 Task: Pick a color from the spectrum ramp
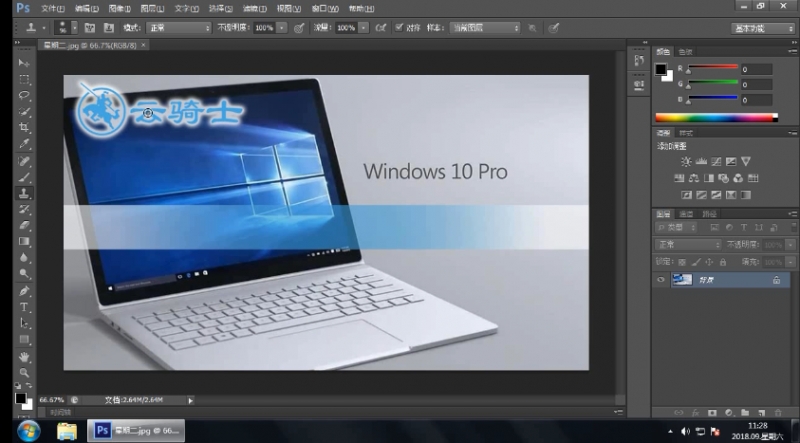point(716,118)
